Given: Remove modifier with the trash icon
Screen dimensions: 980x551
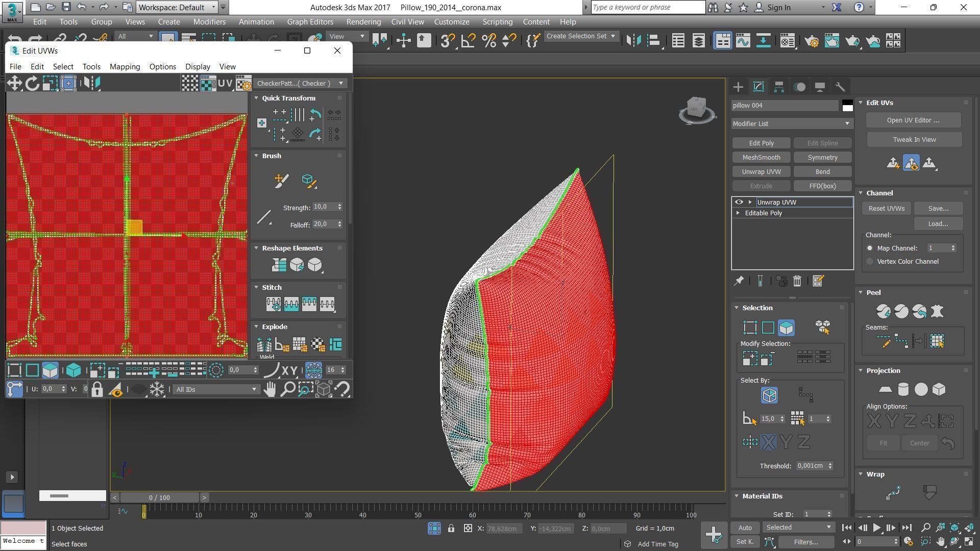Looking at the screenshot, I should click(797, 281).
